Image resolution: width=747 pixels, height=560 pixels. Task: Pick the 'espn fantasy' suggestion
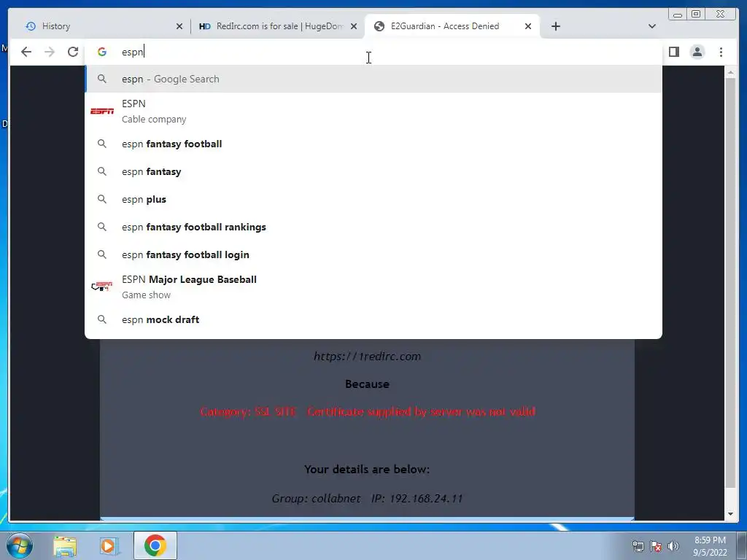(373, 171)
